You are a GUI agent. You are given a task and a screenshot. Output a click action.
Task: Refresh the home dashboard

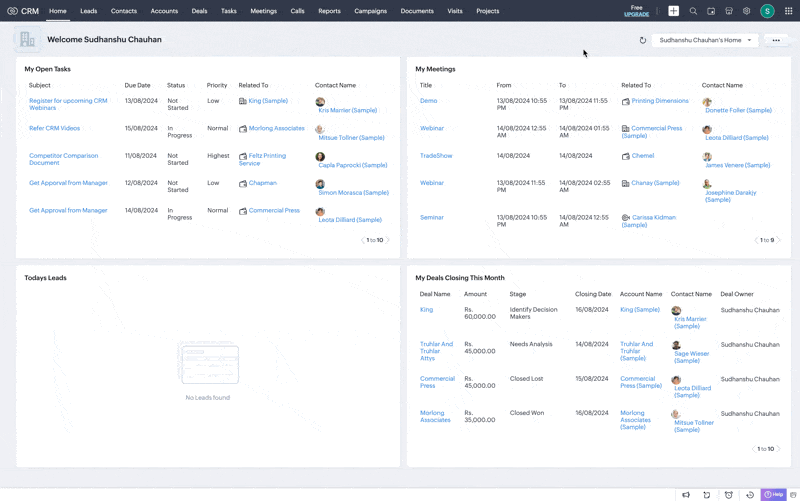coord(643,40)
